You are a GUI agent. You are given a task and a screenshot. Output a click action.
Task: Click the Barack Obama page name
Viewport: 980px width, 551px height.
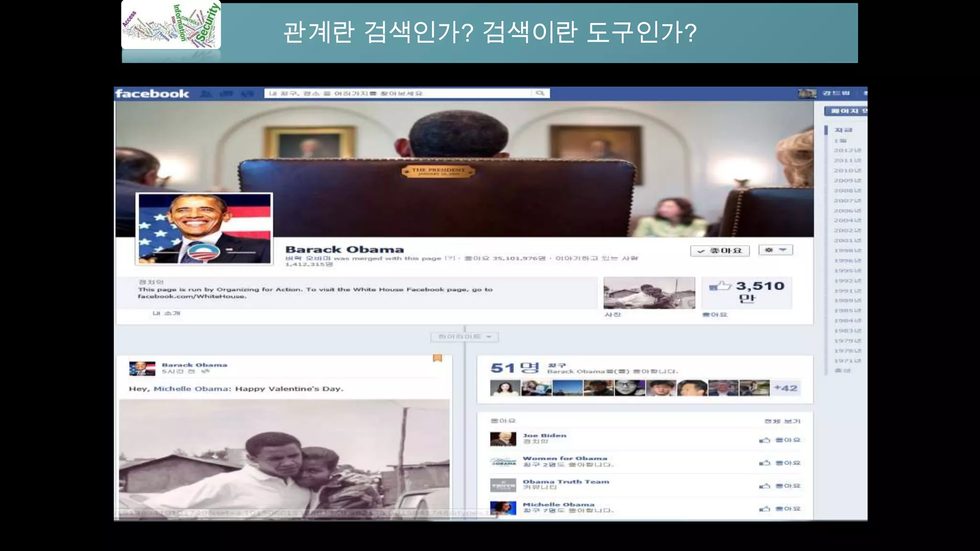[345, 249]
